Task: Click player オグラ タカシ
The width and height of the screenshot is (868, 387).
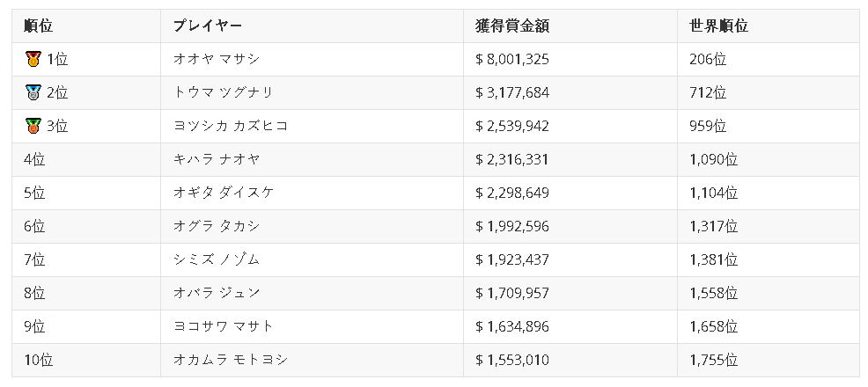Action: pos(217,227)
